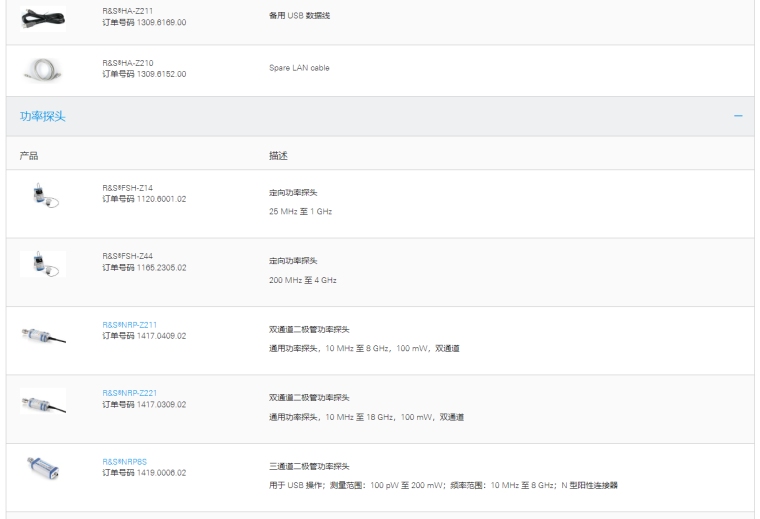Click the Spare LAN cable product image
The height and width of the screenshot is (519, 760).
click(42, 69)
